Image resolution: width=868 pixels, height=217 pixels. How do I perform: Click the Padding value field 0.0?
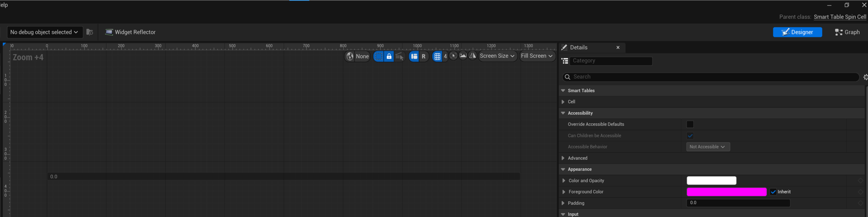click(x=738, y=203)
